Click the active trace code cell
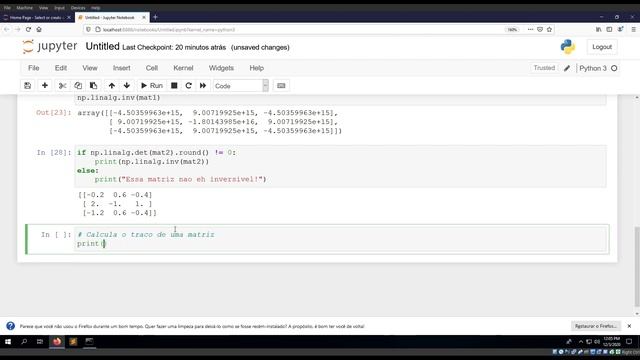 coord(340,239)
